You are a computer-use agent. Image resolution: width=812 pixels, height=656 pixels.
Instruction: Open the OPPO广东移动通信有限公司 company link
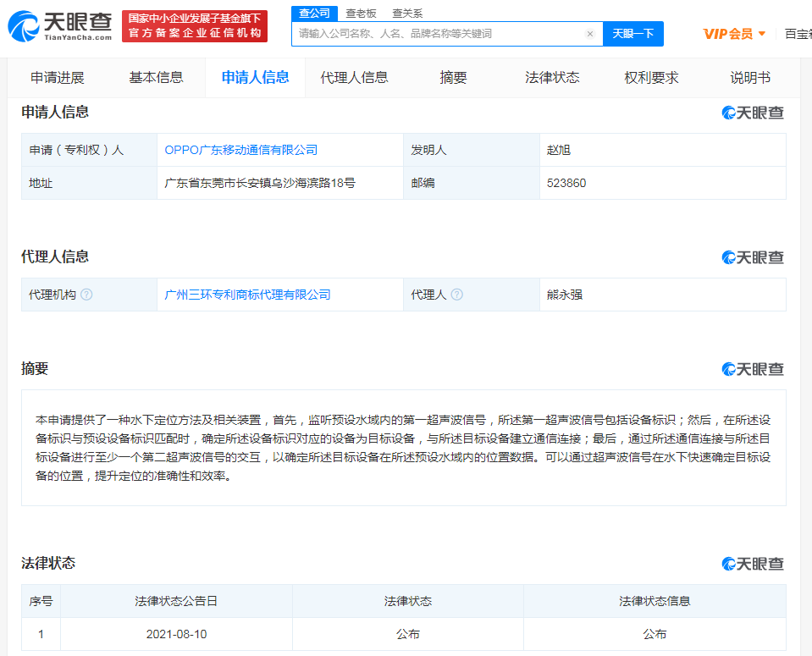[240, 149]
